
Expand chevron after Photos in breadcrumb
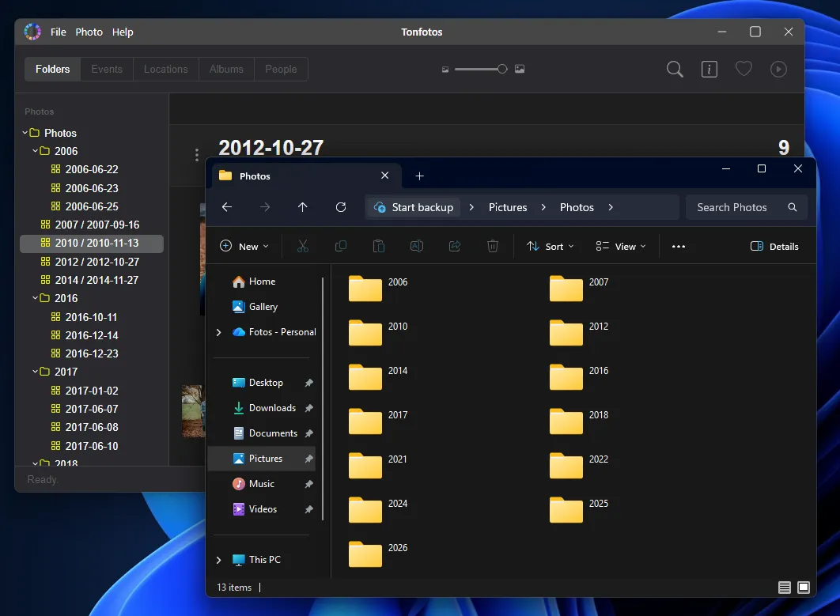pos(611,207)
